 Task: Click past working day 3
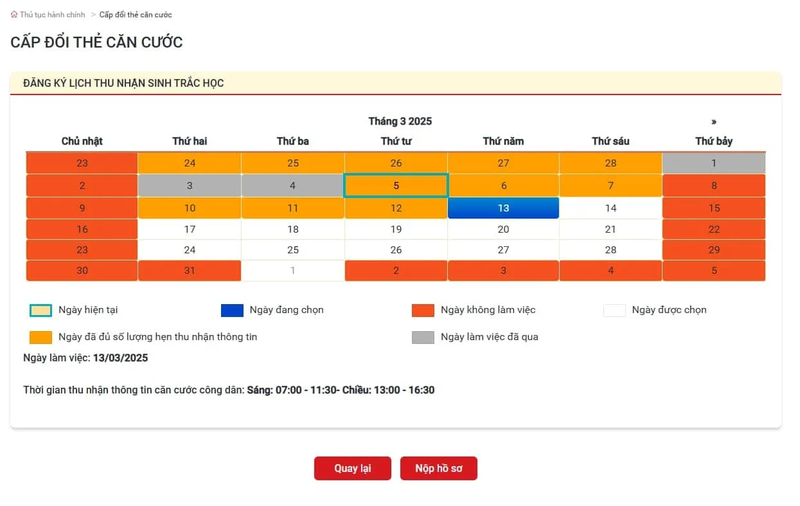click(190, 186)
